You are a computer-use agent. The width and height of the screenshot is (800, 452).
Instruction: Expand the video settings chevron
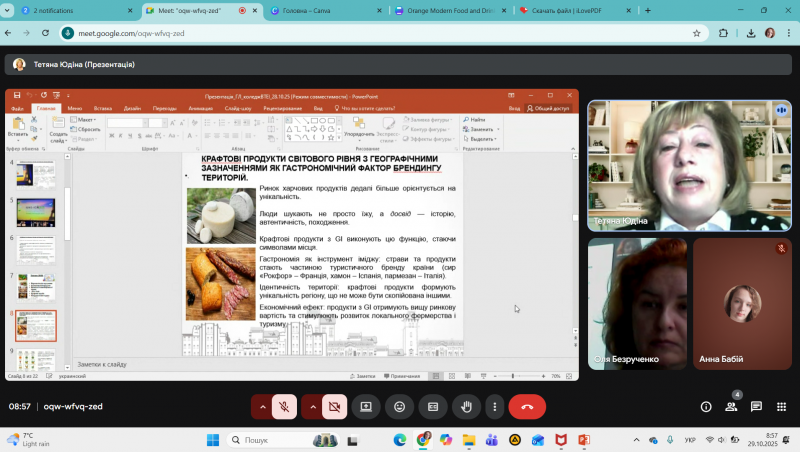pos(313,407)
